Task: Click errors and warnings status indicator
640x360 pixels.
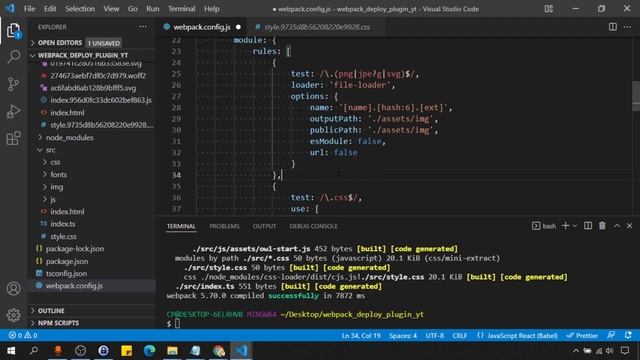Action: pyautogui.click(x=23, y=336)
